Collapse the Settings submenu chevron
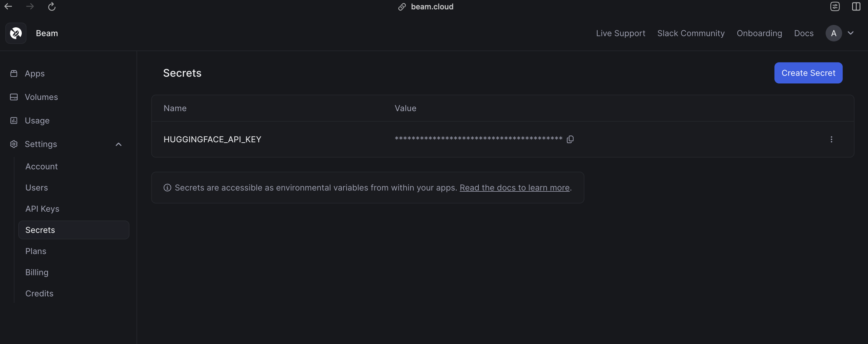This screenshot has height=344, width=868. point(119,144)
